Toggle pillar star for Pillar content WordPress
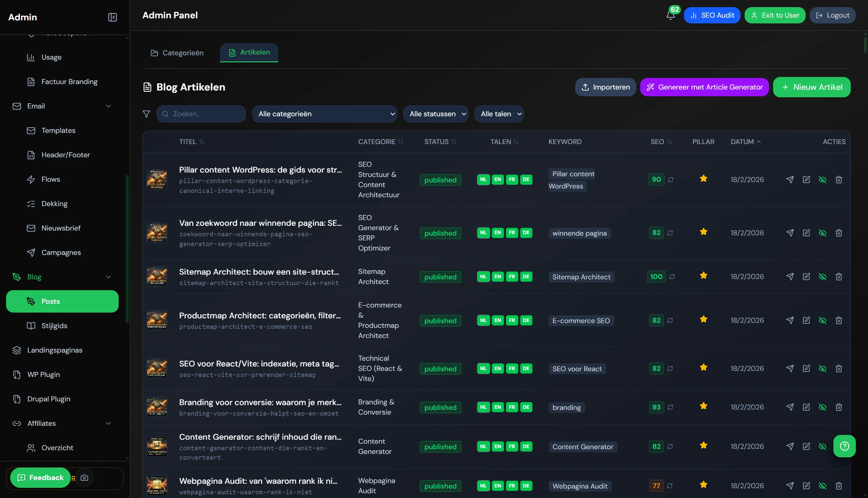868x498 pixels. pos(703,179)
